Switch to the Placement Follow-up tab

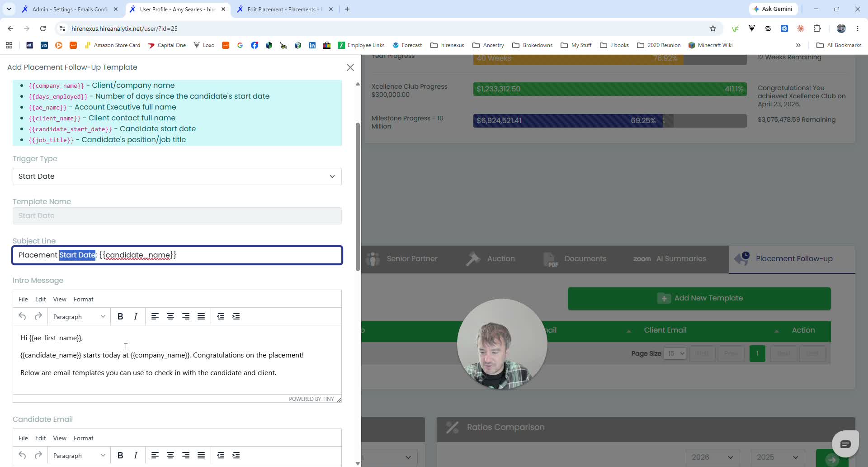[x=792, y=259]
